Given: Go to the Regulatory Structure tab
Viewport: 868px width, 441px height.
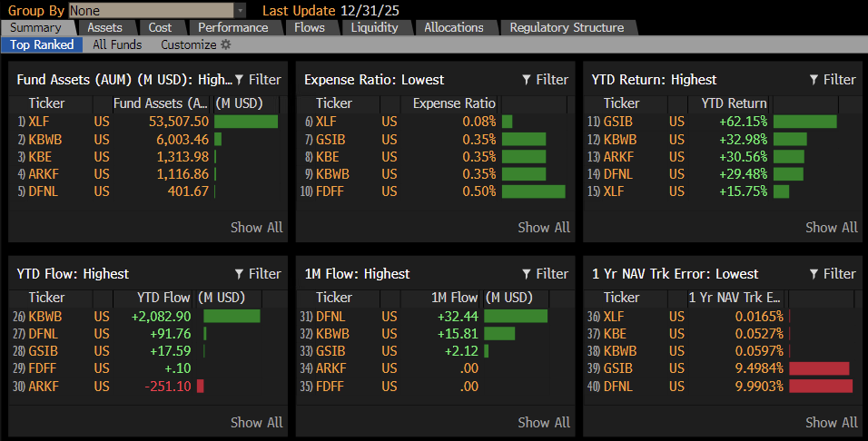Looking at the screenshot, I should (567, 27).
